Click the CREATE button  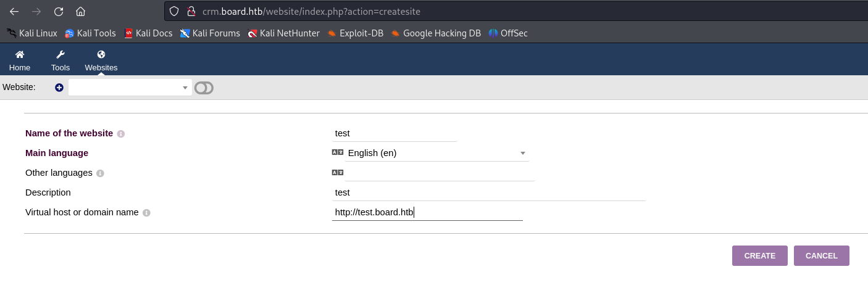[760, 255]
